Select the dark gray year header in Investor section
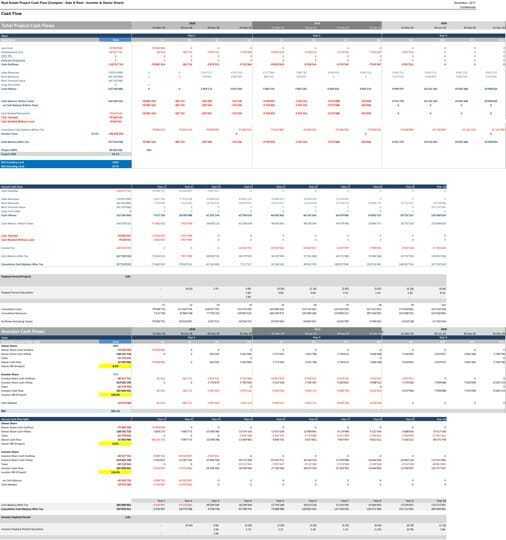The image size is (506, 540). [x=317, y=331]
